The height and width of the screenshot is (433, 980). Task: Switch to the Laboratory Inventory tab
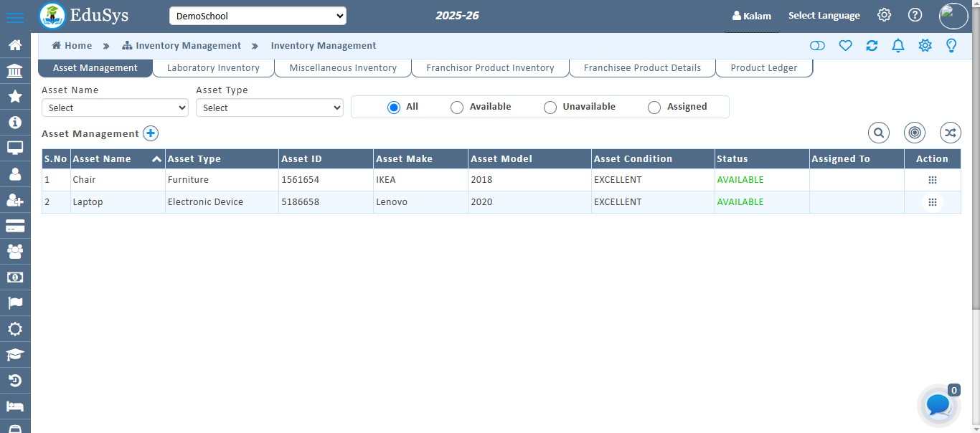pyautogui.click(x=213, y=67)
